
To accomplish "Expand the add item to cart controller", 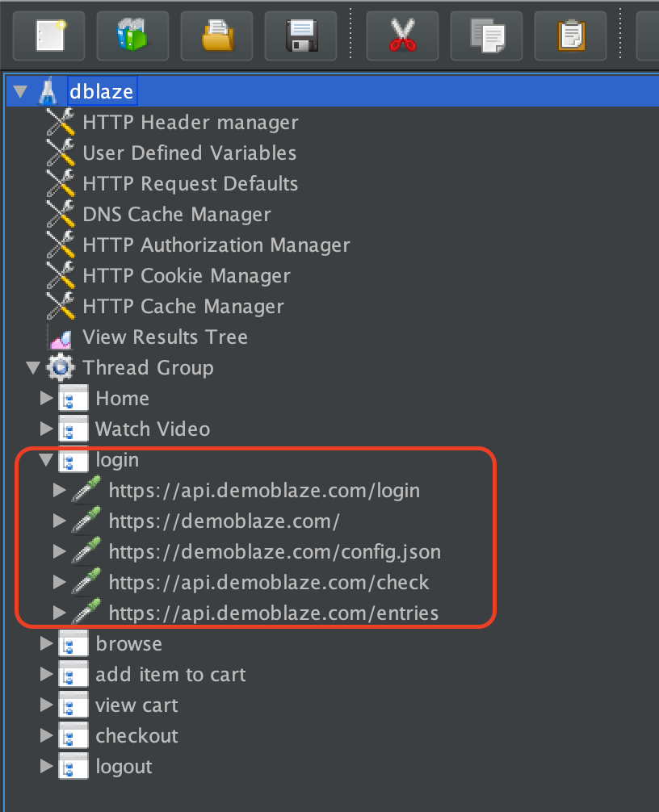I will [47, 674].
